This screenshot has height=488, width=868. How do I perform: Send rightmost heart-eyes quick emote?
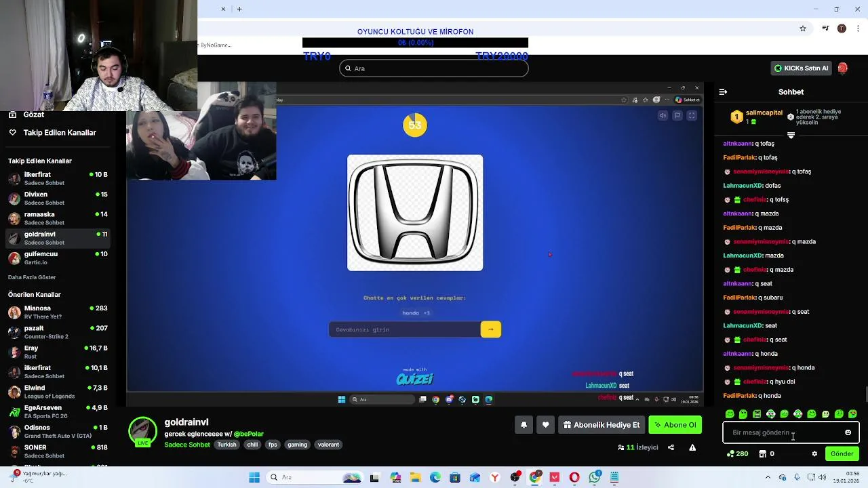(x=852, y=414)
